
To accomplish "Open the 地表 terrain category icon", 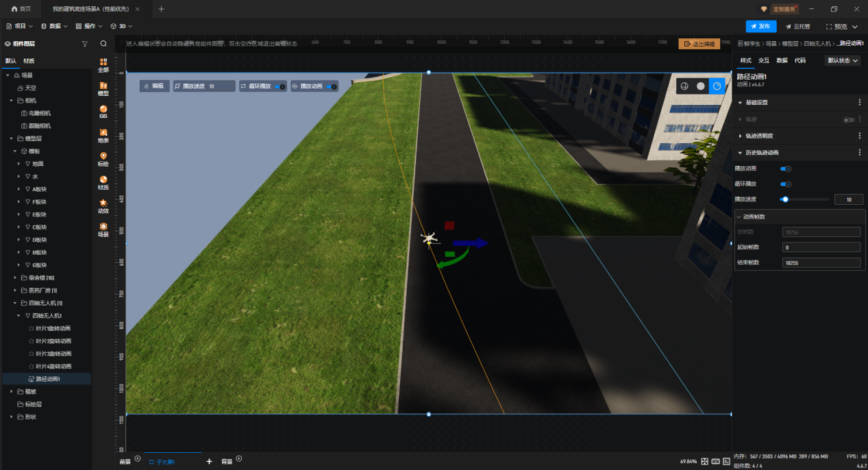I will point(103,135).
